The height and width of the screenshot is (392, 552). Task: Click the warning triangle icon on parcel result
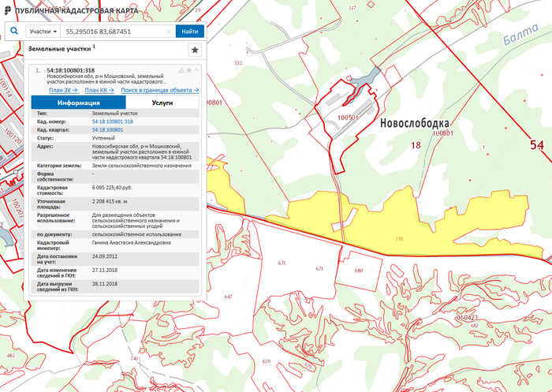click(x=181, y=70)
